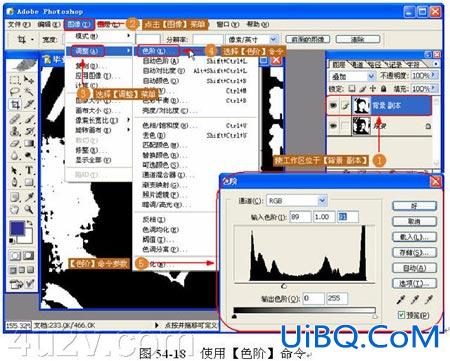The width and height of the screenshot is (450, 361).
Task: Toggle the 预览 preview checkbox
Action: (402, 315)
